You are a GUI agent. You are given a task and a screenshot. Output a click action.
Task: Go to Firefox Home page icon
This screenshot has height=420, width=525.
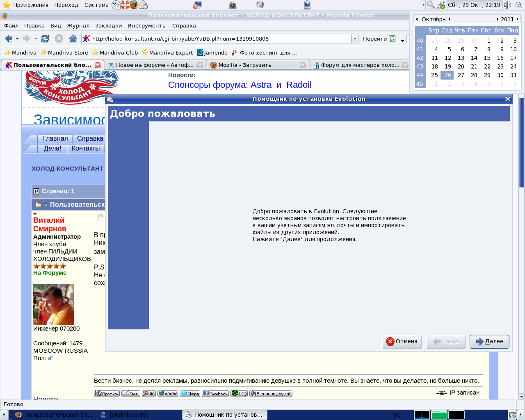pyautogui.click(x=73, y=39)
